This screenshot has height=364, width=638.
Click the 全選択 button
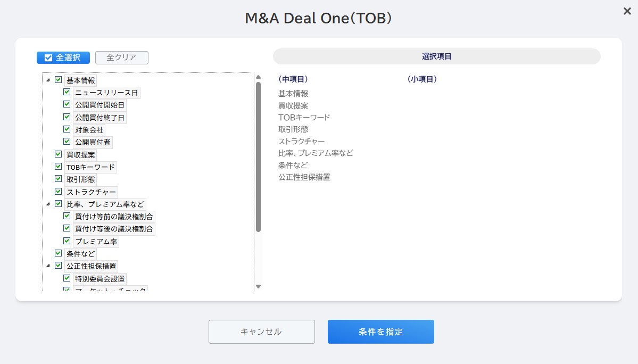63,57
